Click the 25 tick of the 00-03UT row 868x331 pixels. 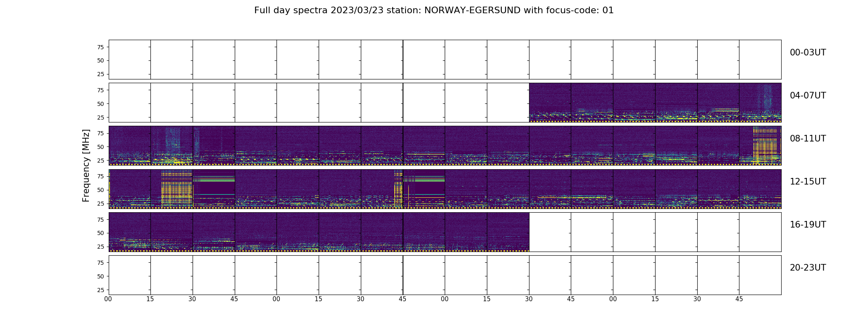[100, 74]
